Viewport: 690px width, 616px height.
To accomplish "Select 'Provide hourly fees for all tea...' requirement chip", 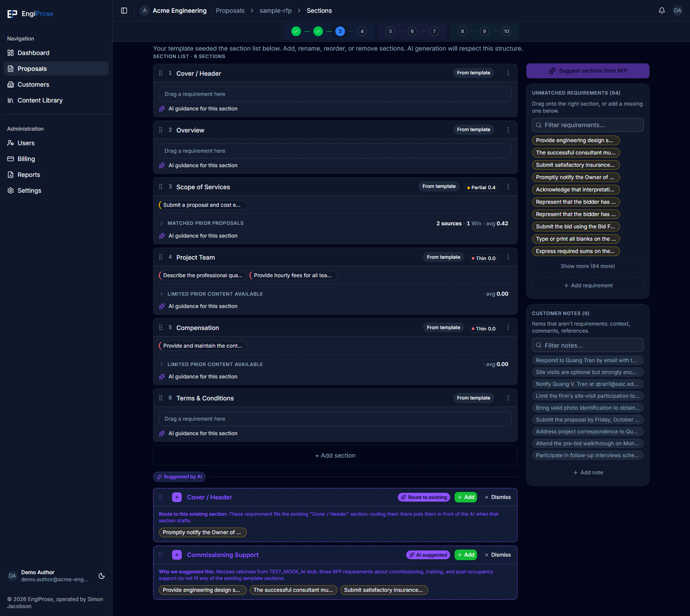I will [293, 275].
